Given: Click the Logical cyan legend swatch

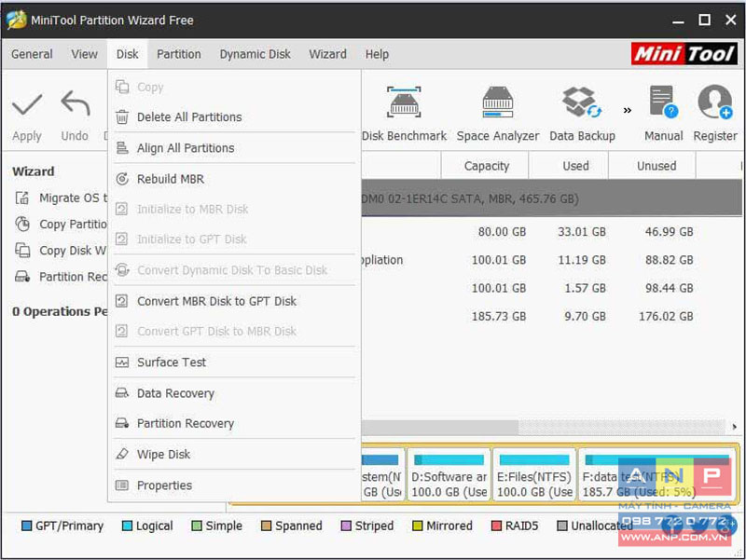Looking at the screenshot, I should (x=127, y=526).
